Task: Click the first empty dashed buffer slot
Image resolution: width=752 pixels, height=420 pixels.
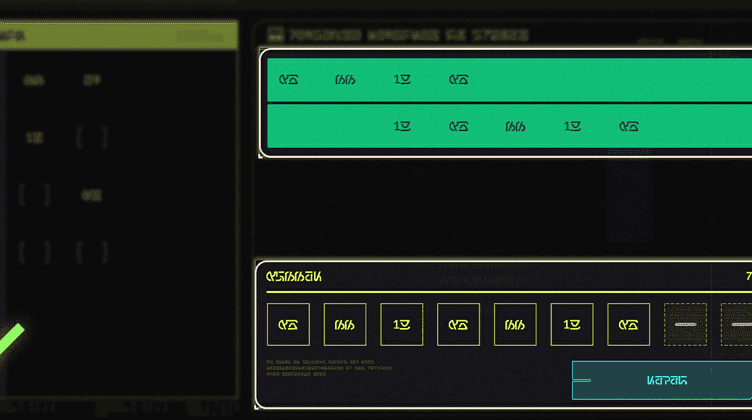Action: point(685,325)
